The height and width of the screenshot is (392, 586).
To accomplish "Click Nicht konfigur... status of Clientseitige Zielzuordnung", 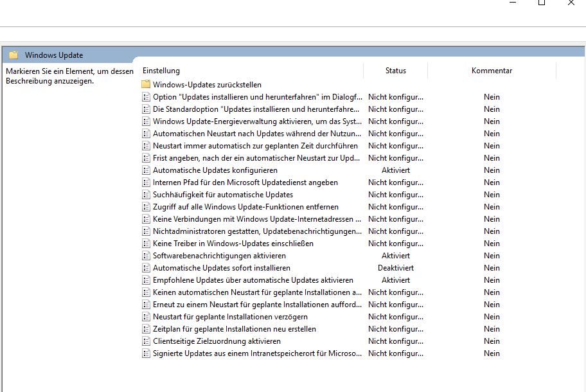I will point(395,341).
